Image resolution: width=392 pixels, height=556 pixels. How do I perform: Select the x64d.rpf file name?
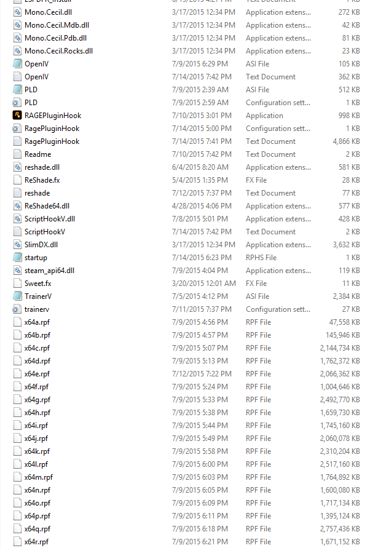tap(37, 361)
